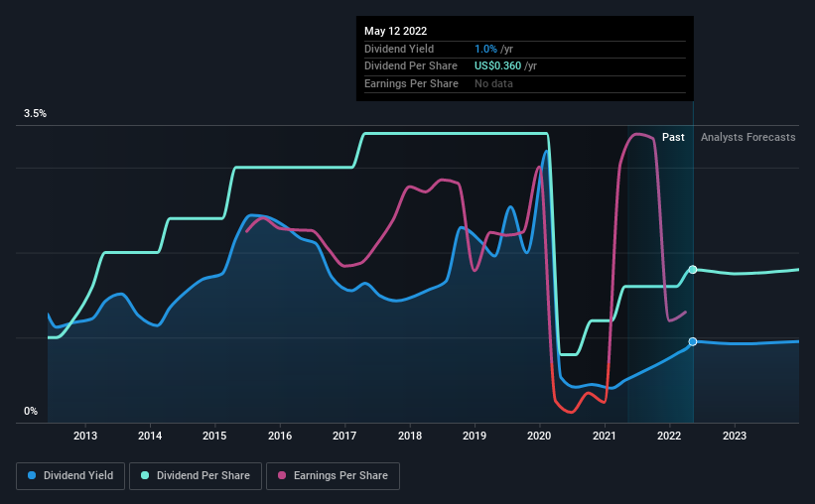The image size is (815, 504).
Task: Select the Dividend Yield data point marker
Action: point(693,341)
